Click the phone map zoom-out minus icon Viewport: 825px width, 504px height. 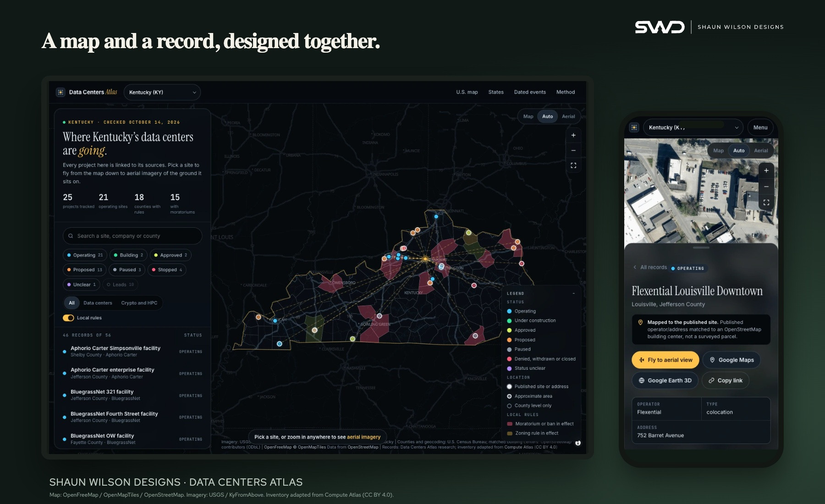(x=766, y=186)
